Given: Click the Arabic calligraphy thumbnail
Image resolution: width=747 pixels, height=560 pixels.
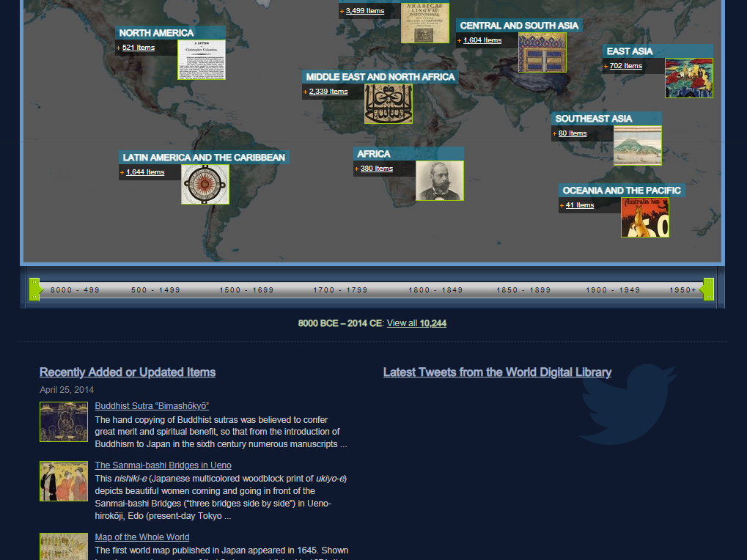Looking at the screenshot, I should pos(389,104).
